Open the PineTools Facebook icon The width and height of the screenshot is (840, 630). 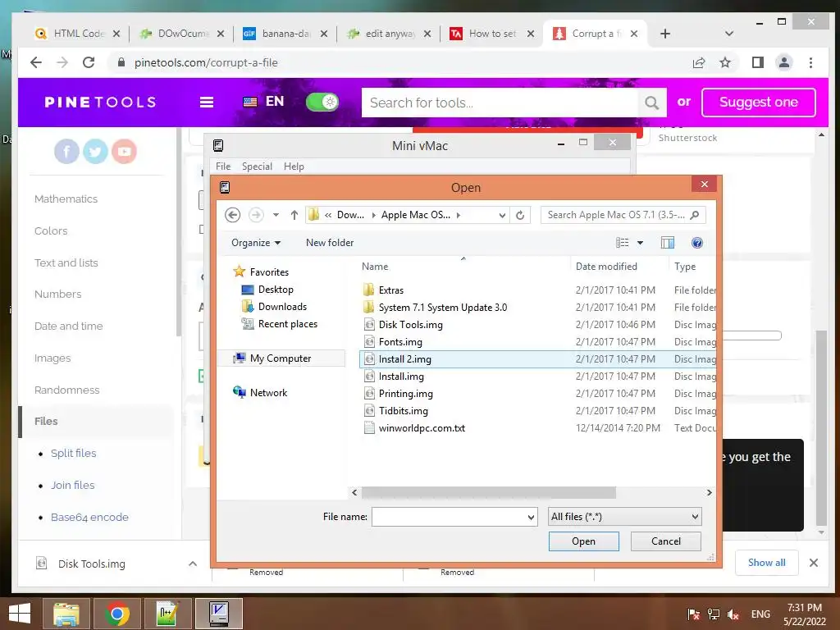click(67, 152)
